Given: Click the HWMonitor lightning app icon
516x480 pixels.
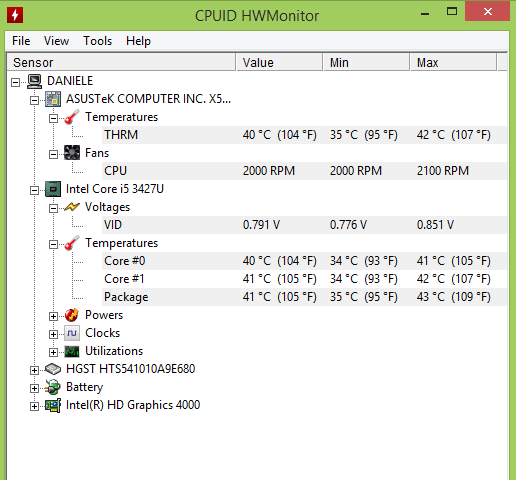Looking at the screenshot, I should (x=15, y=15).
